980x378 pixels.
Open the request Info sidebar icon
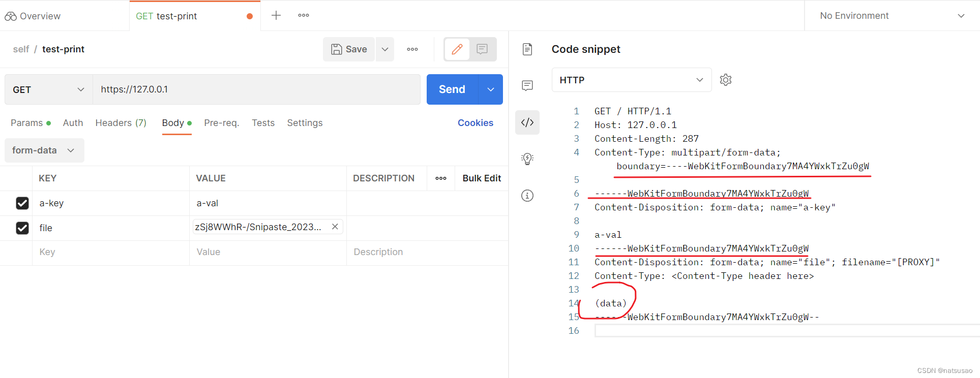click(x=527, y=196)
